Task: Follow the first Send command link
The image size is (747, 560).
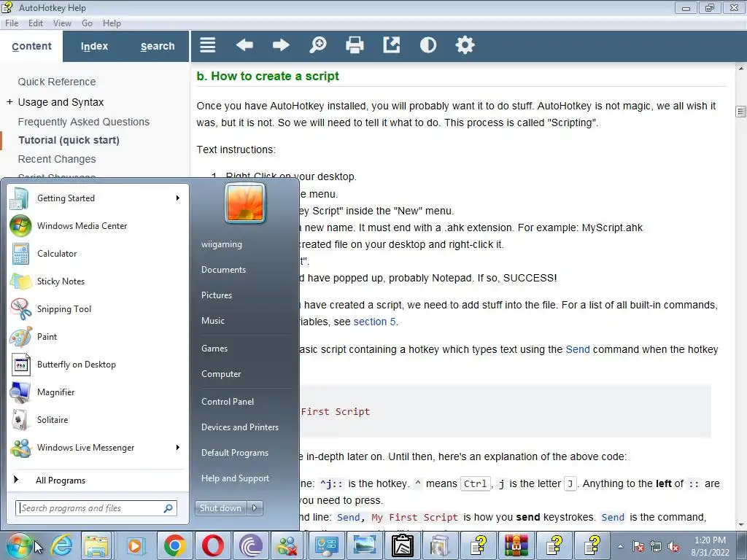Action: 578,349
